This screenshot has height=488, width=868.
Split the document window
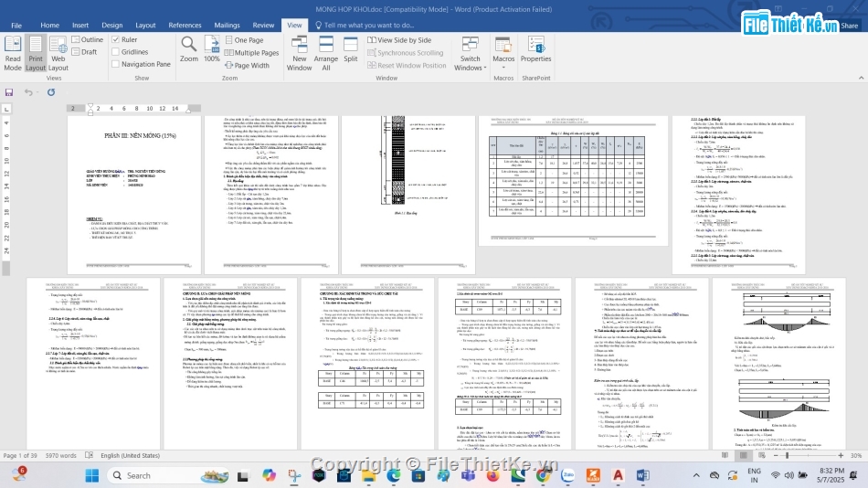[x=351, y=49]
